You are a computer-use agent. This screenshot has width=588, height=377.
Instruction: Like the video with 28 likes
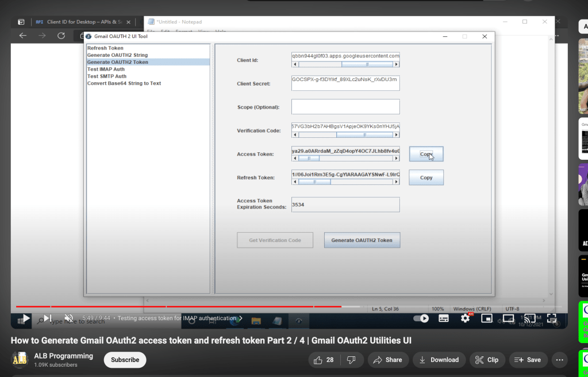click(x=324, y=360)
